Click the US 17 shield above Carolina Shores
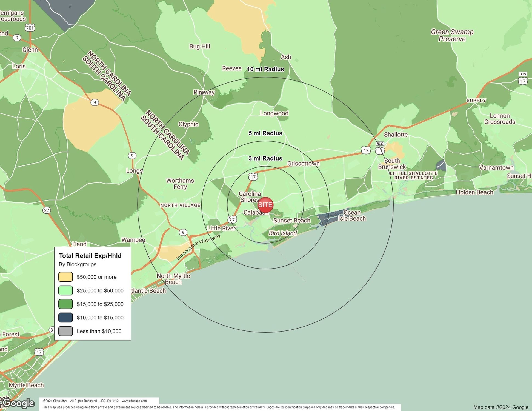 (x=253, y=177)
